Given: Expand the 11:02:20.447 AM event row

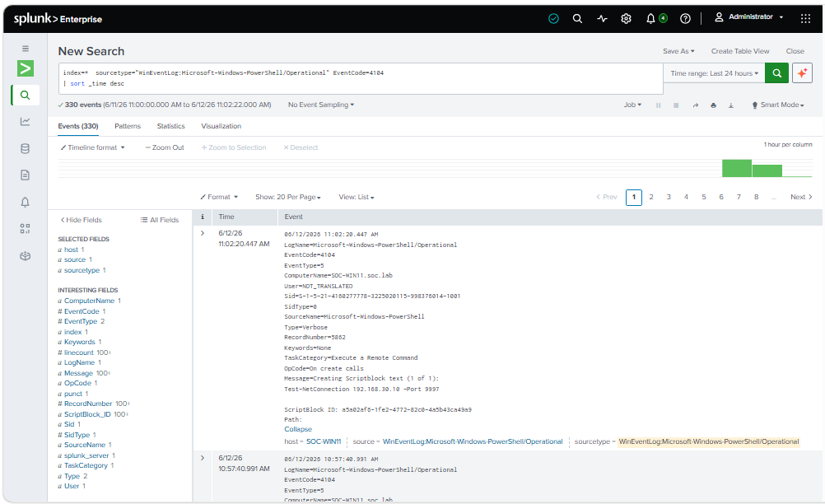Looking at the screenshot, I should tap(202, 232).
